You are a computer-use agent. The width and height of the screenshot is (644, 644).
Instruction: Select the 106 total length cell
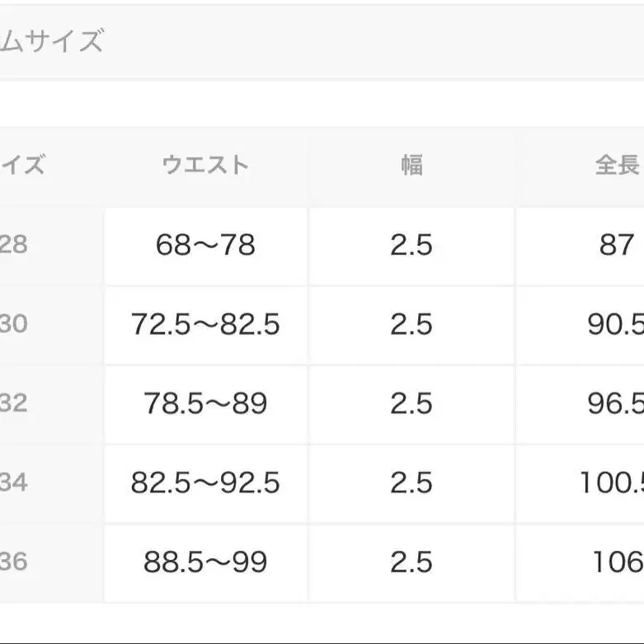click(618, 562)
